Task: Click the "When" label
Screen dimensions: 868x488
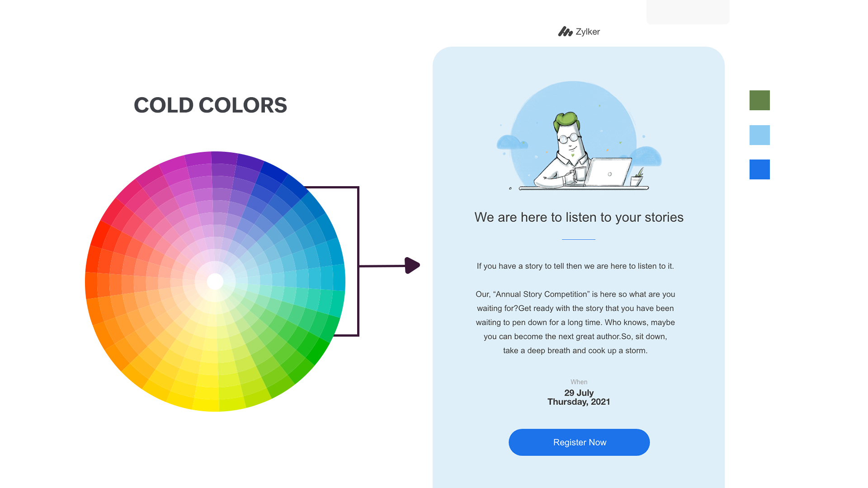Action: pos(579,382)
